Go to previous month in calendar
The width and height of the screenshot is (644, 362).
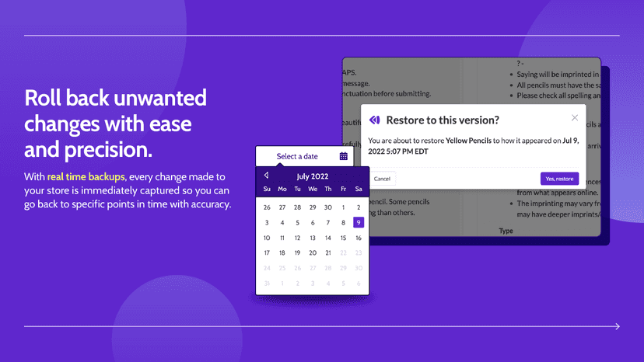click(266, 176)
